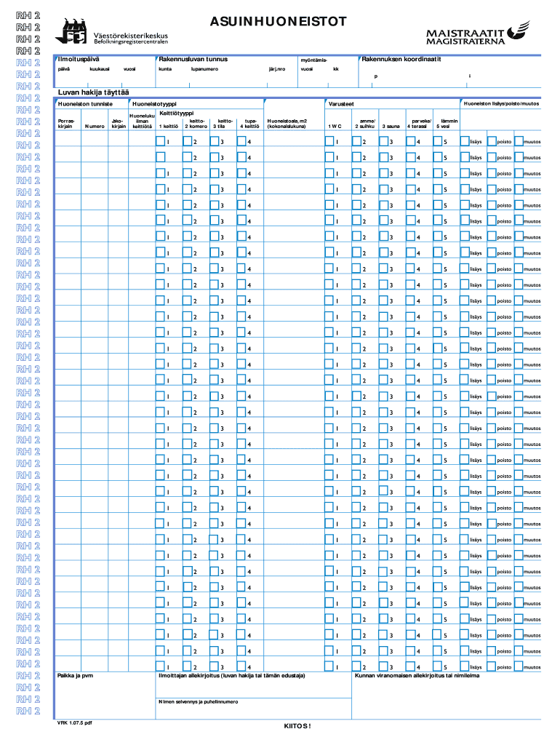The height and width of the screenshot is (745, 560).
Task: Click the Ilmoittajan allekirjoitus signature field
Action: click(253, 688)
